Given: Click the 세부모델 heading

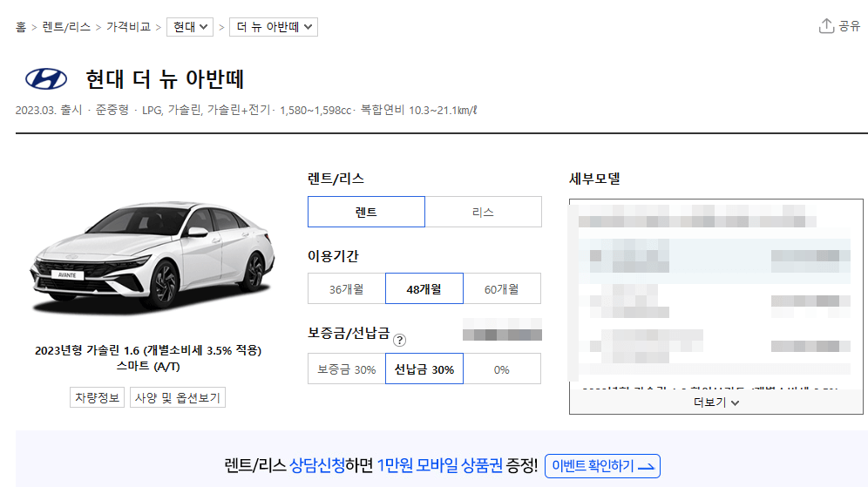Looking at the screenshot, I should (x=594, y=179).
